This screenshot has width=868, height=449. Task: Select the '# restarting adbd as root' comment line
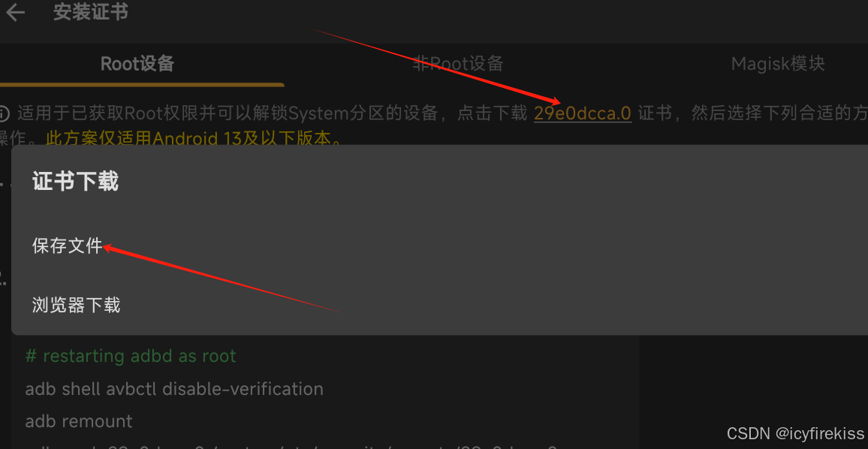[131, 355]
